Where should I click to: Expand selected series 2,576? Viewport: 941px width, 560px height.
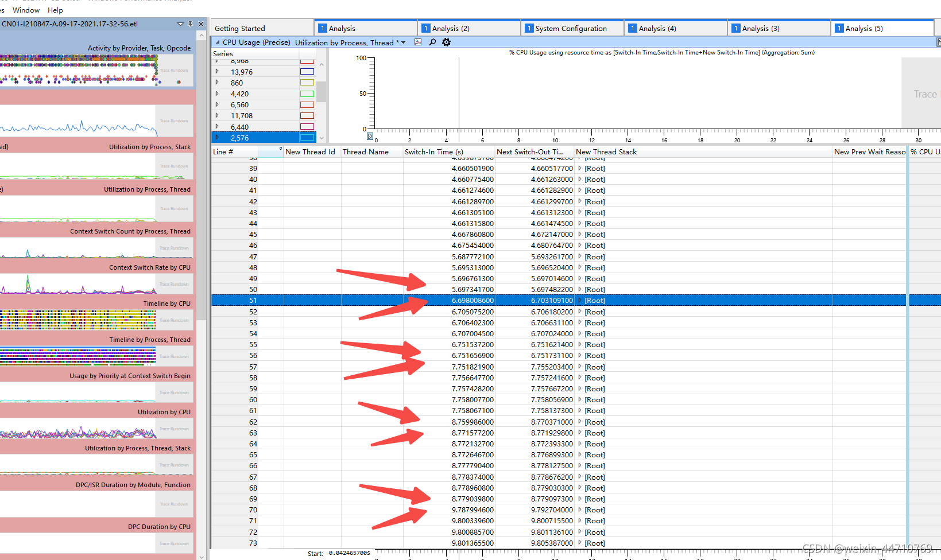point(217,138)
